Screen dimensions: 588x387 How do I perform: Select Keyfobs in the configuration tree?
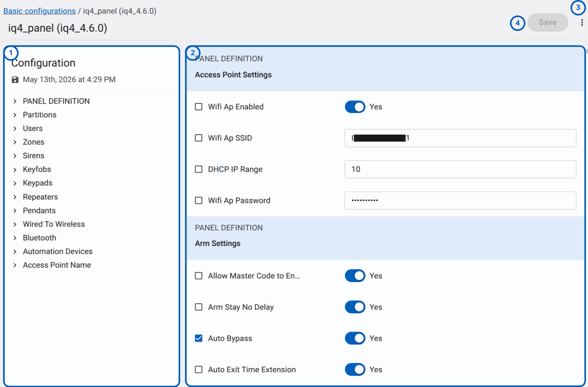point(37,169)
